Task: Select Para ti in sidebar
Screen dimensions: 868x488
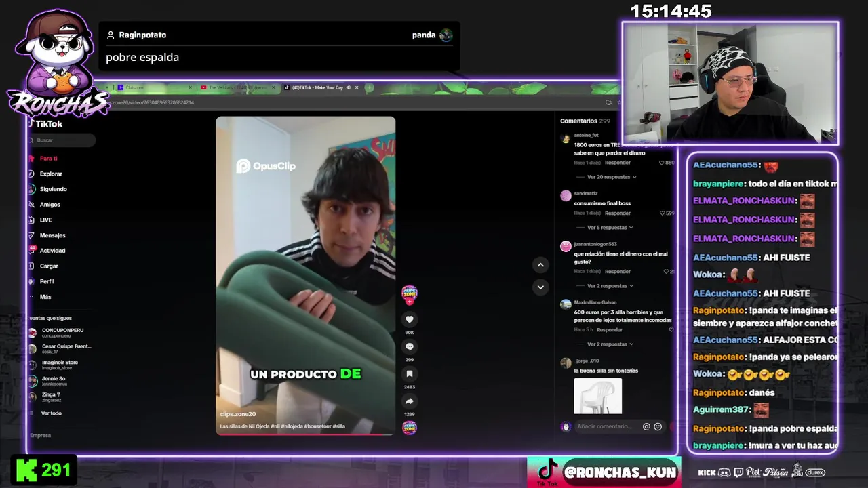Action: (48, 159)
